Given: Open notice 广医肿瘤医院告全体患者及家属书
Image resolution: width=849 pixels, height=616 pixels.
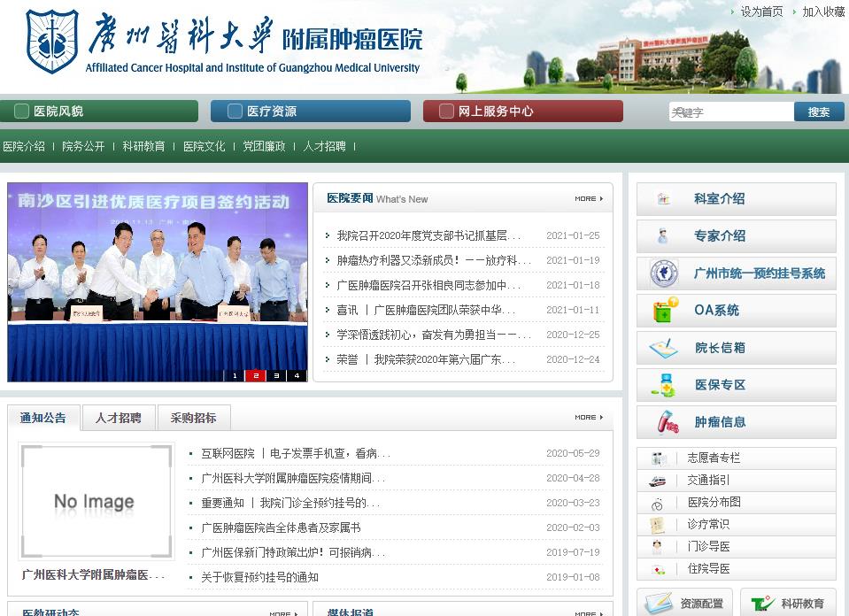Looking at the screenshot, I should pos(281,527).
